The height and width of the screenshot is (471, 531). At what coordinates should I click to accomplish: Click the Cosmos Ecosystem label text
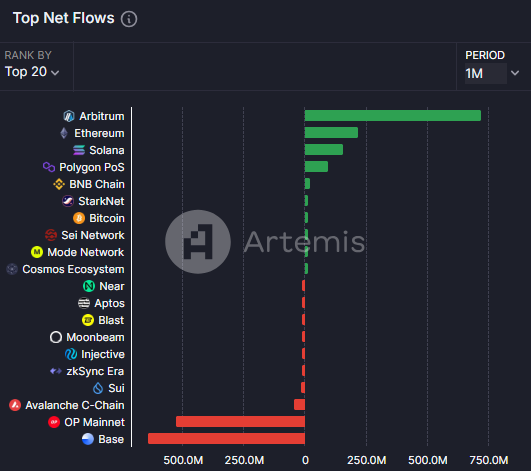coord(73,269)
